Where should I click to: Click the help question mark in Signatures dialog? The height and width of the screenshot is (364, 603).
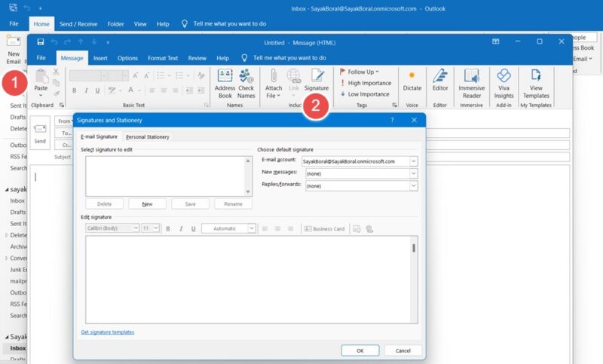(x=392, y=120)
